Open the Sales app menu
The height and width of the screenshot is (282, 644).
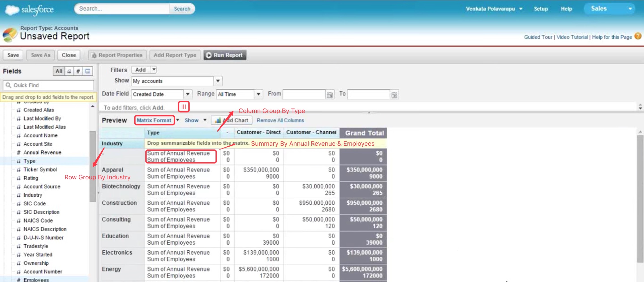click(x=610, y=9)
